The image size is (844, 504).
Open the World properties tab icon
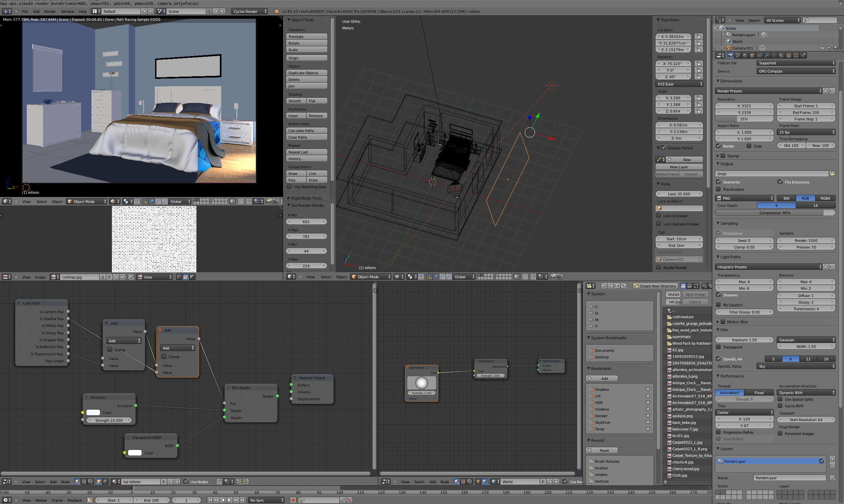coord(745,55)
